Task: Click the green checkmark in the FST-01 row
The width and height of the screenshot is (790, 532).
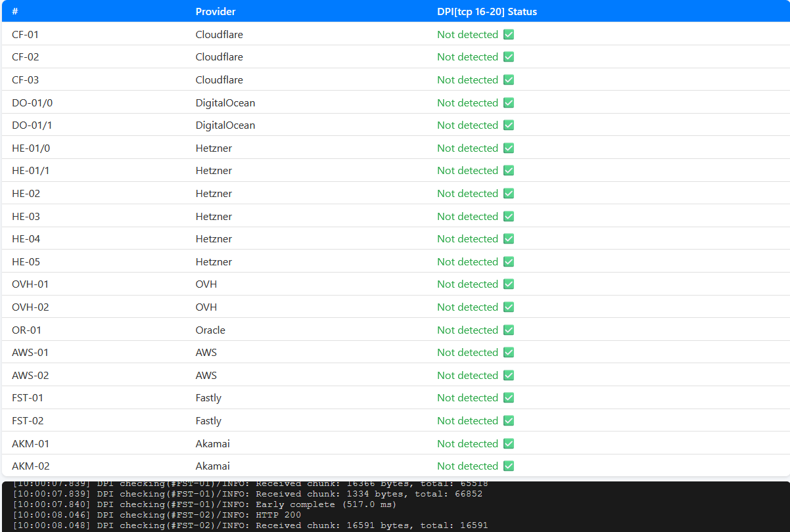Action: tap(508, 397)
